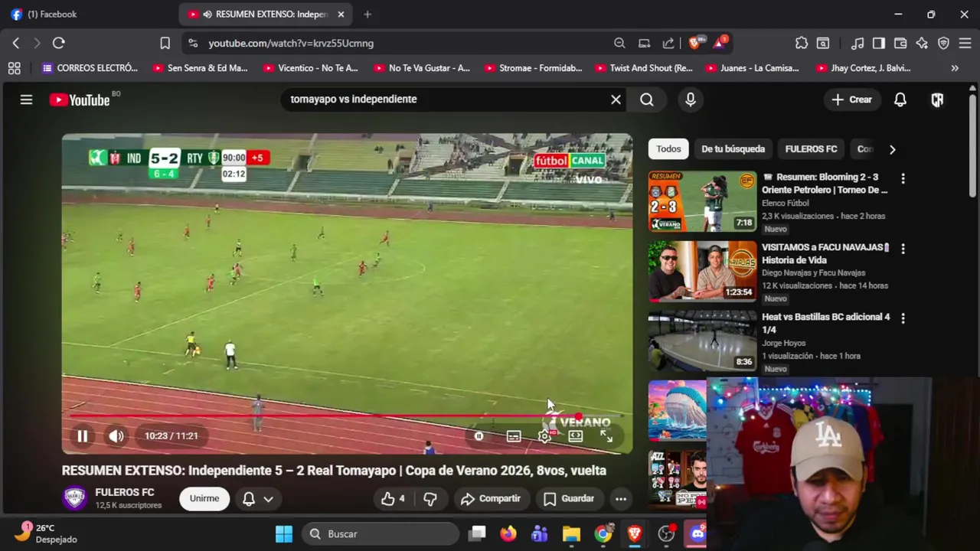Open options for FACU NAVAJAS video
980x551 pixels.
point(903,249)
